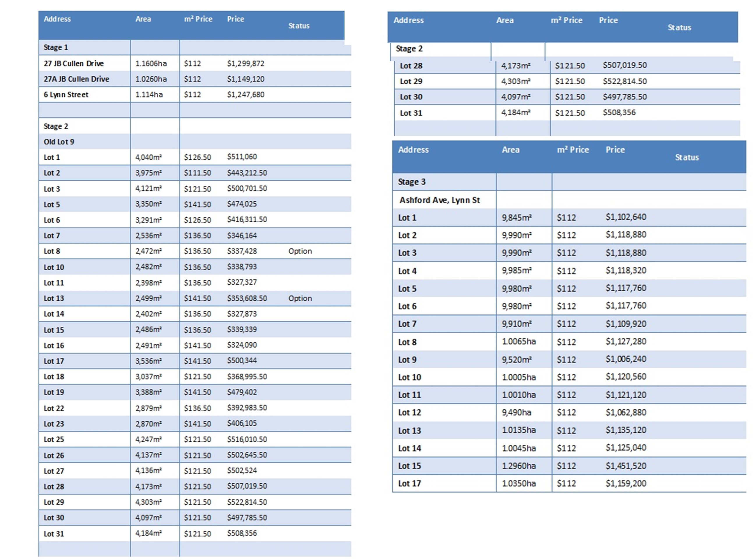Click the $1,159,200 price cell
Viewport: 754px width, 560px height.
(x=626, y=483)
